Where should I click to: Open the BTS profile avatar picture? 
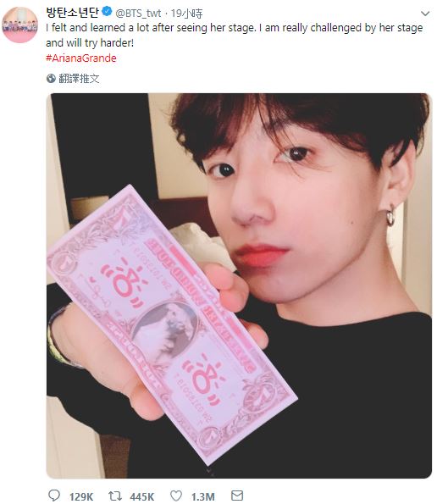point(20,25)
